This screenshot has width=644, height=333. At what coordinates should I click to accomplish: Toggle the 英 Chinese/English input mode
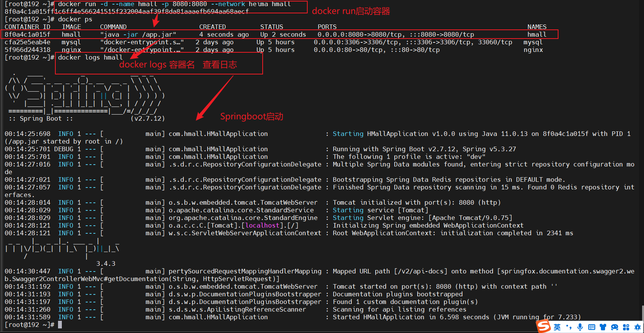coord(557,327)
